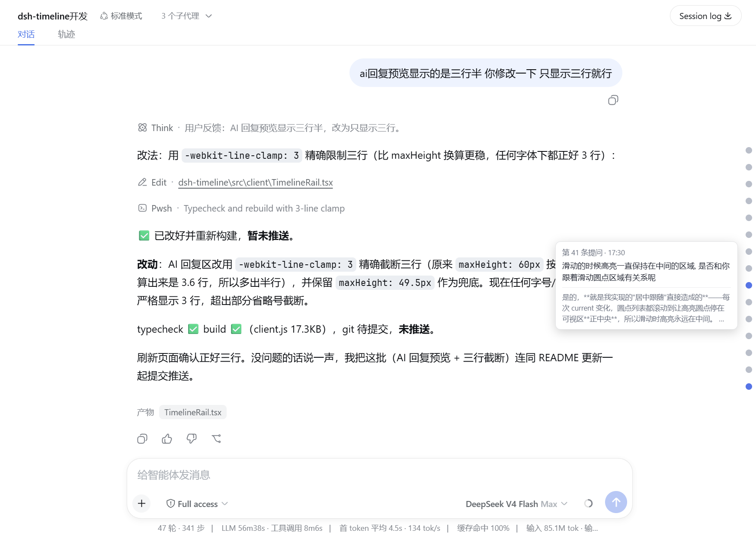The width and height of the screenshot is (756, 536).
Task: Click the 标准模式 mode indicator
Action: coord(121,16)
